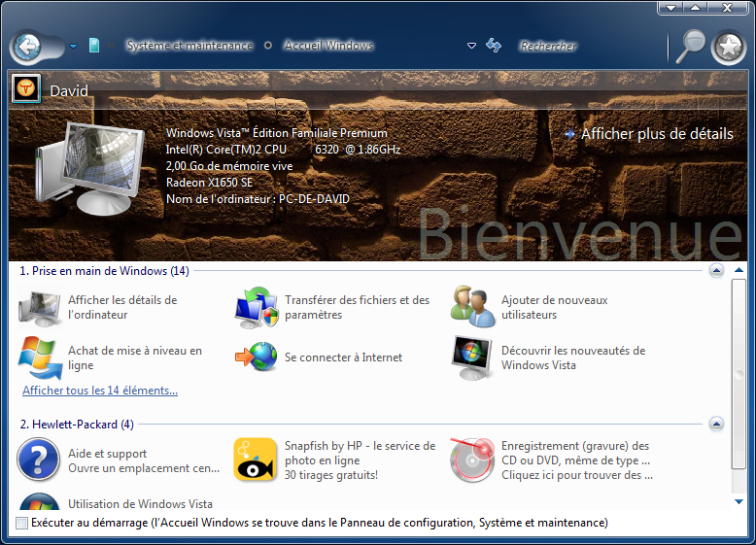
Task: Open recent pages dropdown next to back button
Action: pyautogui.click(x=73, y=47)
